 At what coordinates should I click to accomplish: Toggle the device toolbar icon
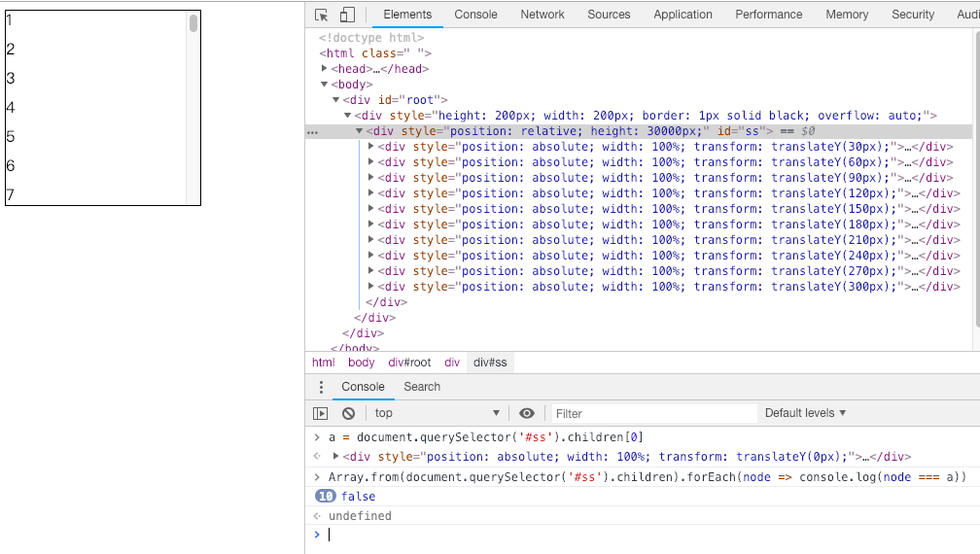click(347, 15)
